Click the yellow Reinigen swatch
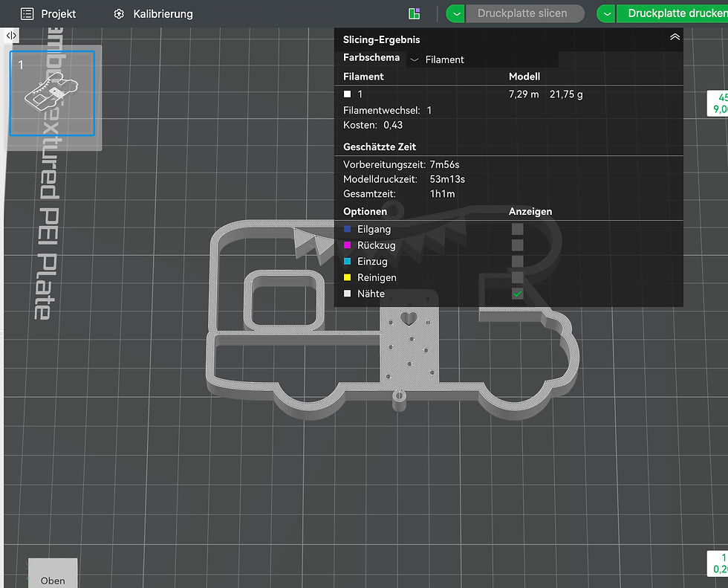The image size is (728, 588). [x=348, y=277]
